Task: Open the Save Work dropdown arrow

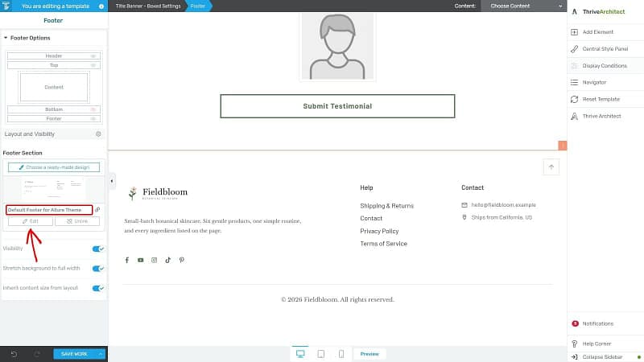Action: click(101, 354)
